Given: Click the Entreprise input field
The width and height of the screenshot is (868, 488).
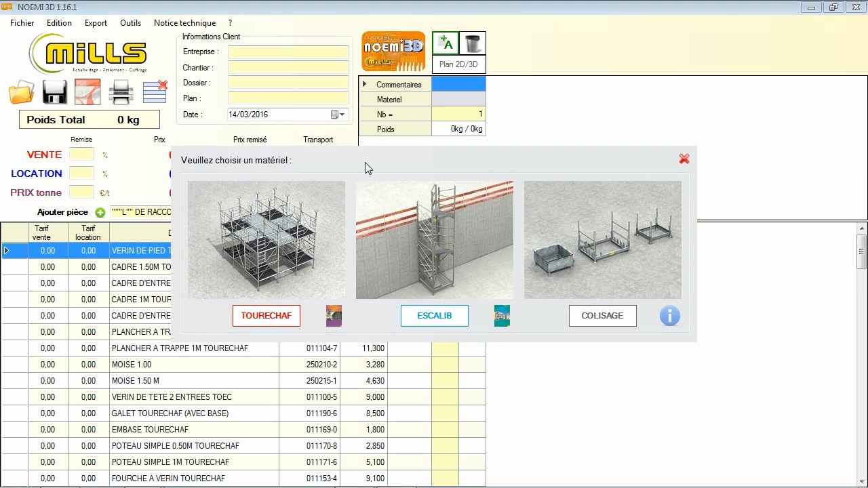Looking at the screenshot, I should click(288, 52).
